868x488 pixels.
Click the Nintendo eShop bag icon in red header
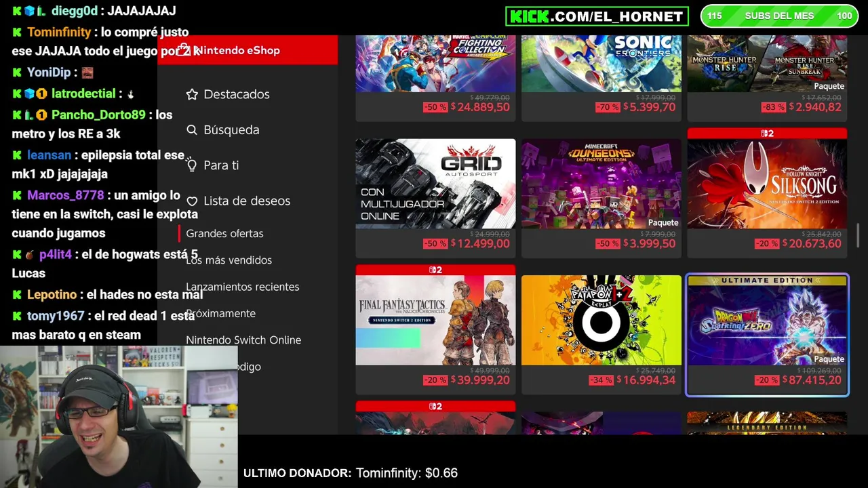(184, 49)
